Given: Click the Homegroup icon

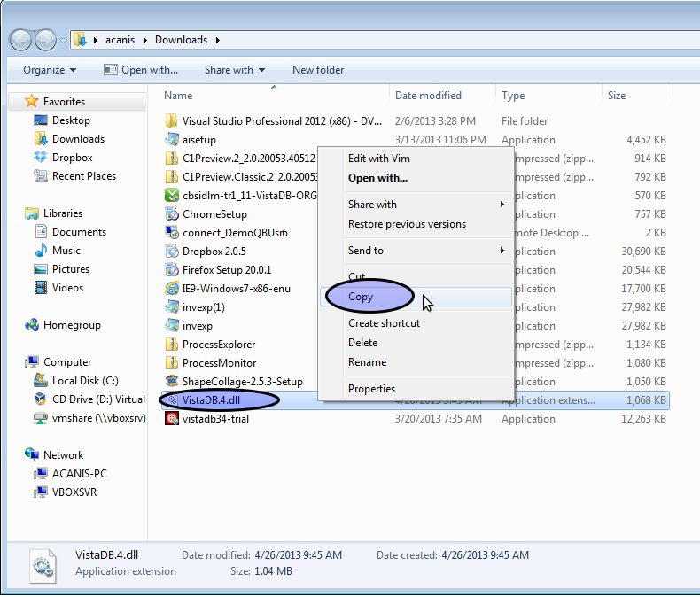Looking at the screenshot, I should coord(32,325).
